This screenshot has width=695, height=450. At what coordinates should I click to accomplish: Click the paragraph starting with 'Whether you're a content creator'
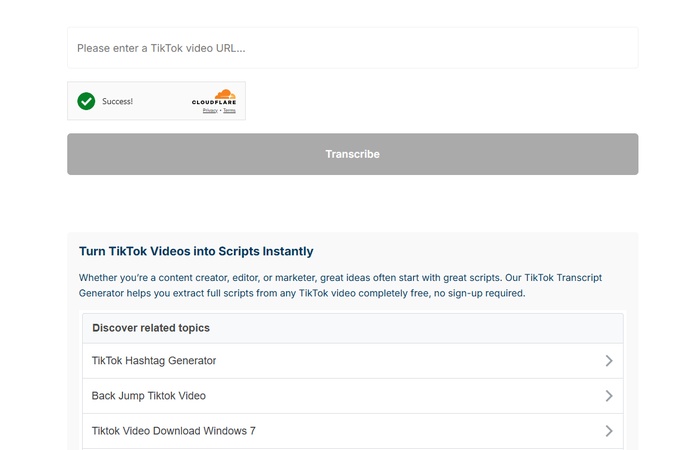pos(340,286)
